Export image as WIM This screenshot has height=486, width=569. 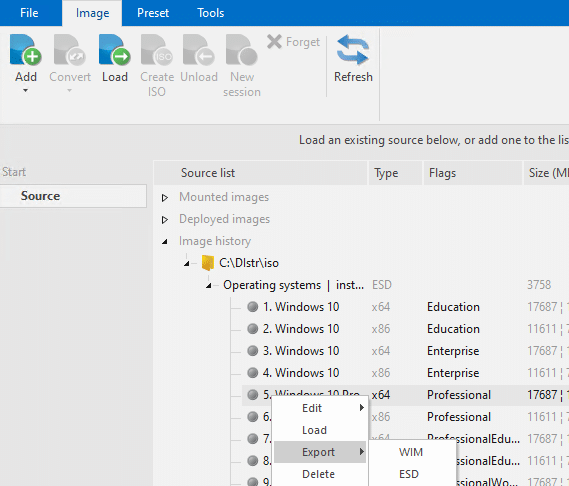pyautogui.click(x=412, y=452)
